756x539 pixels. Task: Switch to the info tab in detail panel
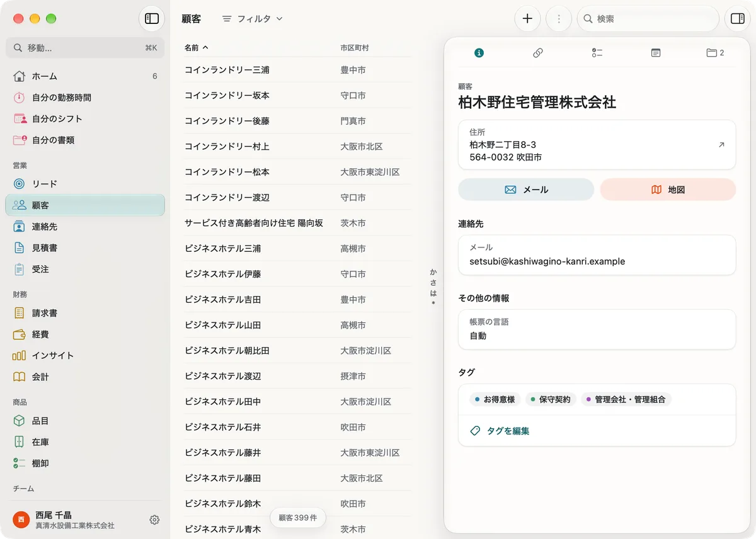479,53
